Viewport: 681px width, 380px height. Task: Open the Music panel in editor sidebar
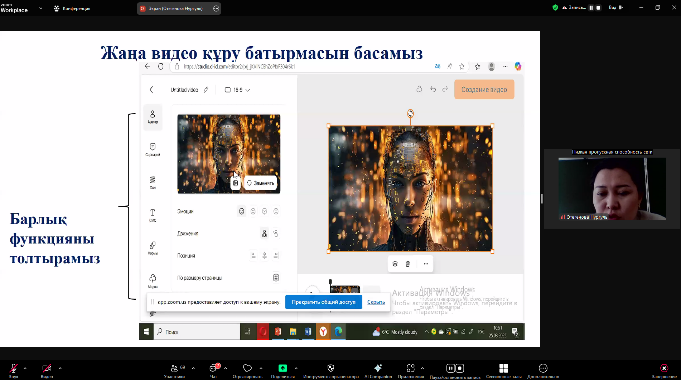point(152,281)
